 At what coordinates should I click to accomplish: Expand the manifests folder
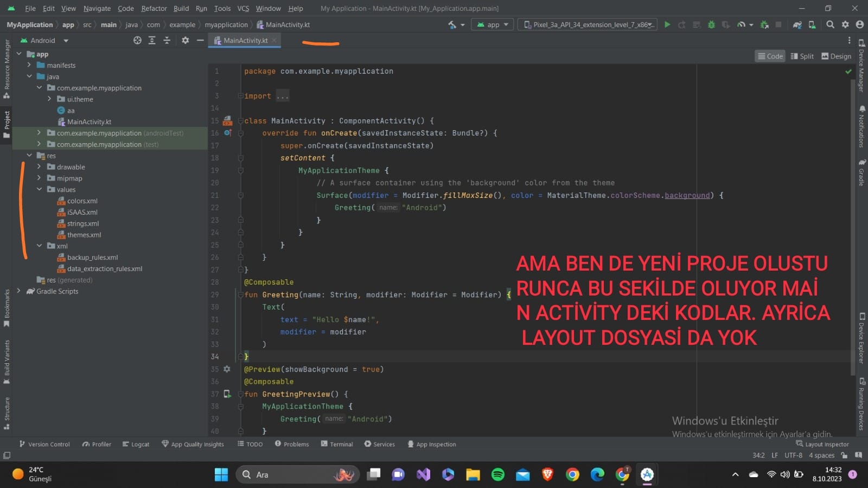[x=29, y=65]
